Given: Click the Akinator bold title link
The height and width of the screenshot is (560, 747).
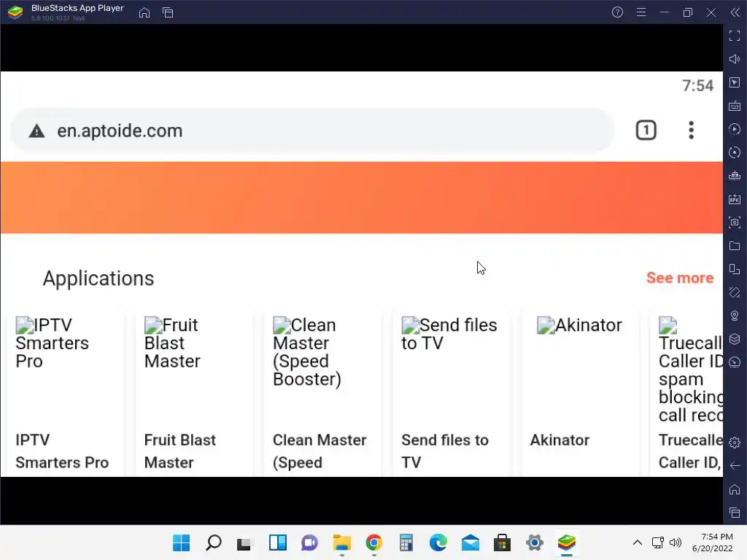Looking at the screenshot, I should pyautogui.click(x=560, y=440).
